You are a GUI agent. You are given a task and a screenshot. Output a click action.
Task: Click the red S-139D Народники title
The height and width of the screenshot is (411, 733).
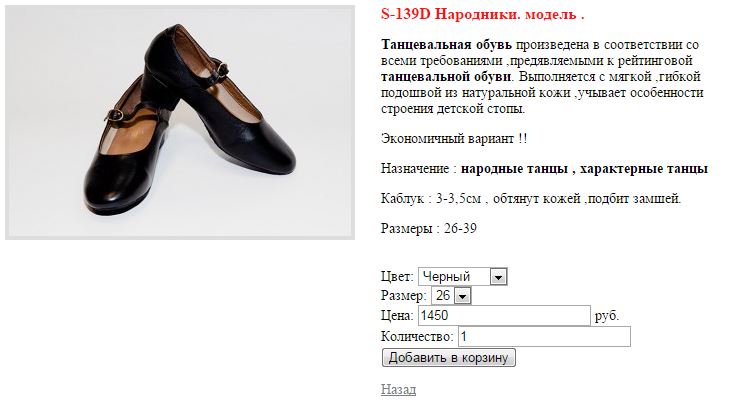(482, 14)
